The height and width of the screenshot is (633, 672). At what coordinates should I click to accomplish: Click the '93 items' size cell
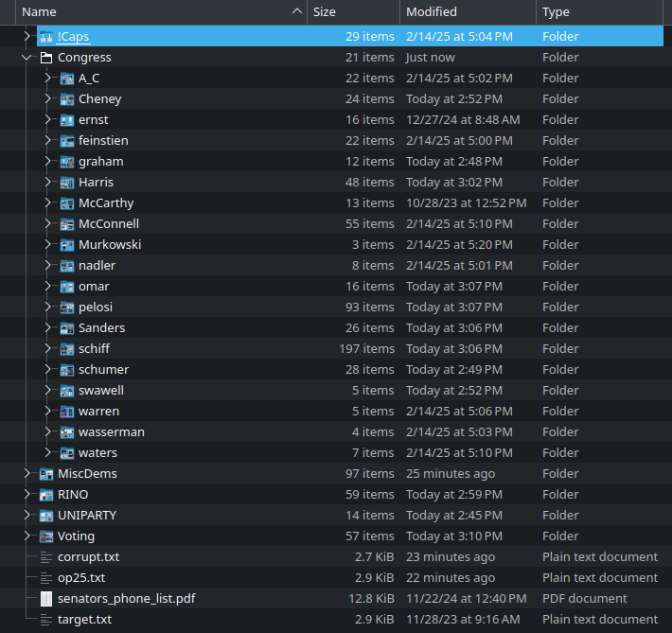pyautogui.click(x=370, y=308)
